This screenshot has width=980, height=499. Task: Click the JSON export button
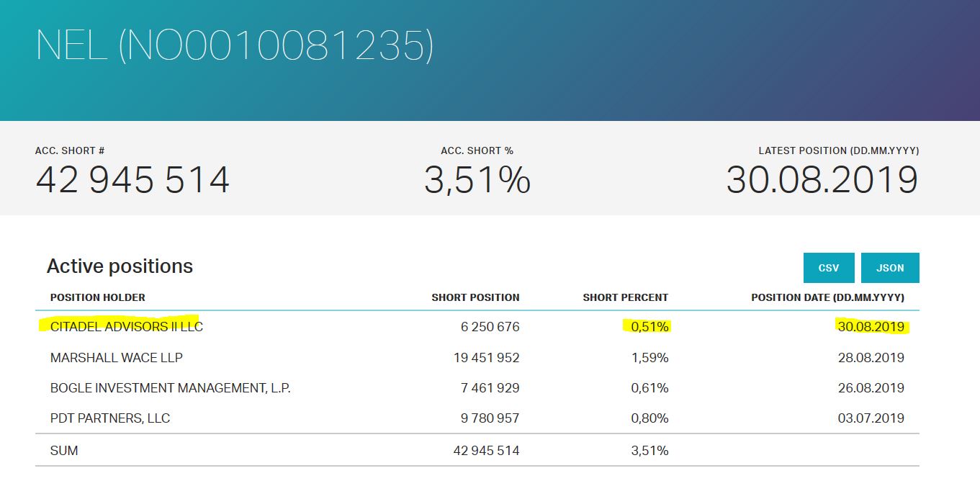point(890,268)
